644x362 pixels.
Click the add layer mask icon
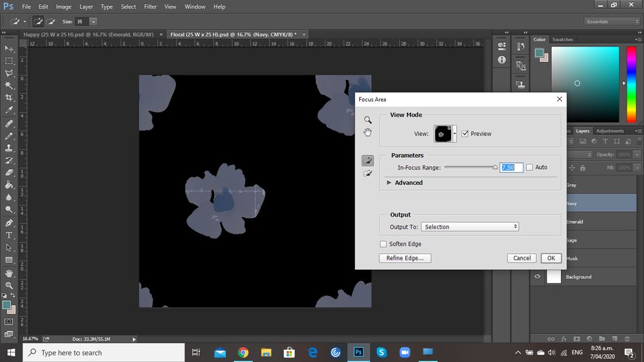point(577,339)
